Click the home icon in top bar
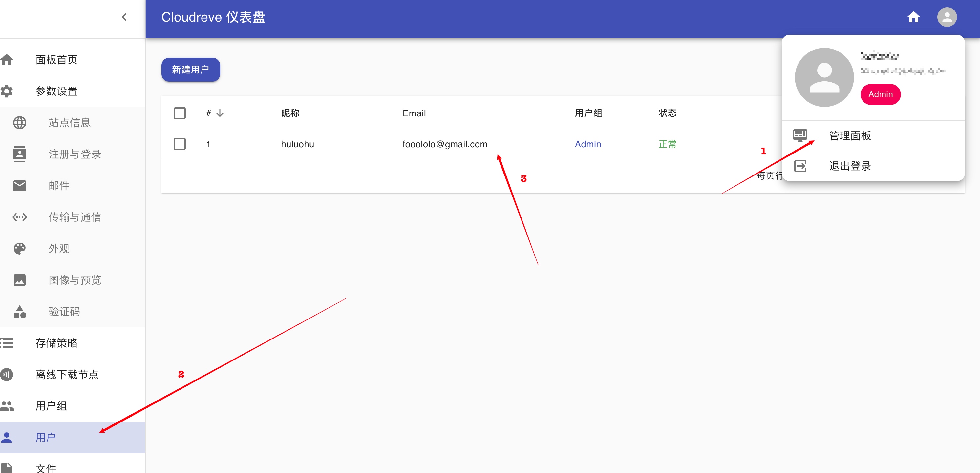Screen dimensions: 980x473 [913, 17]
